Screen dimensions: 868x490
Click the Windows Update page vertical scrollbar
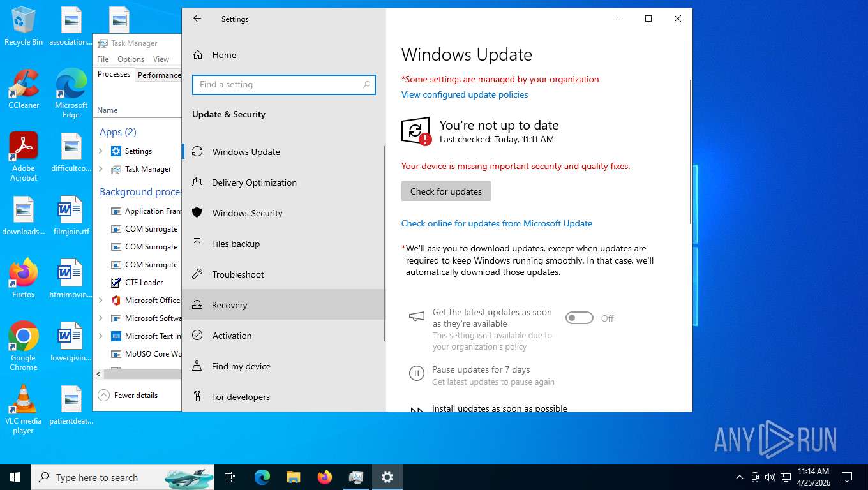coord(690,152)
